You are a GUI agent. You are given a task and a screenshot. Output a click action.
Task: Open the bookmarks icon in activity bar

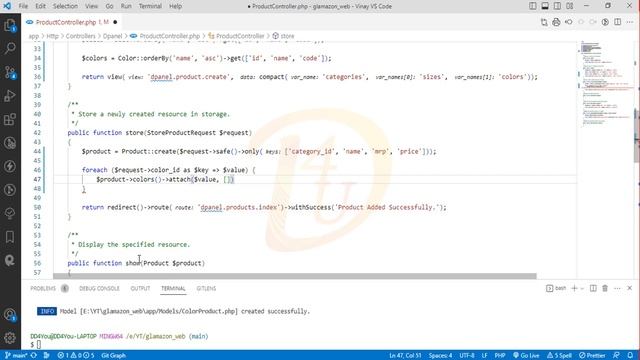pyautogui.click(x=10, y=237)
